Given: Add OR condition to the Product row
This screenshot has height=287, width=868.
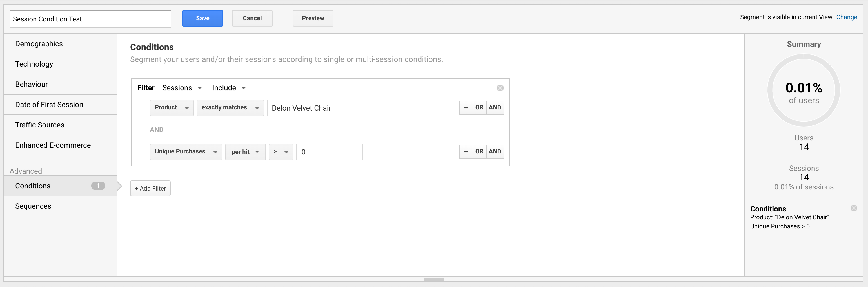Looking at the screenshot, I should click(479, 108).
